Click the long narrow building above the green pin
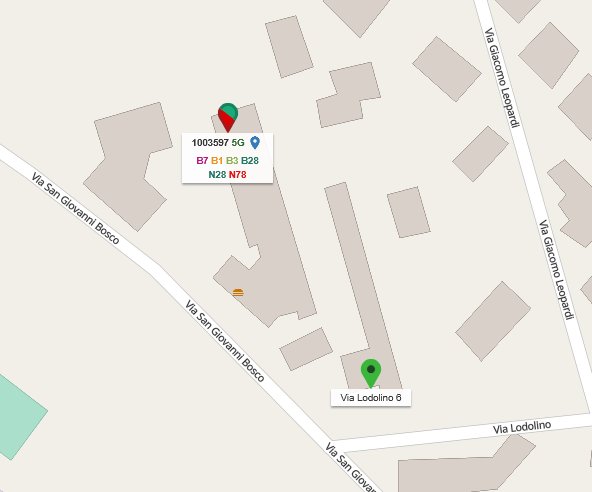This screenshot has width=592, height=492. pyautogui.click(x=358, y=264)
